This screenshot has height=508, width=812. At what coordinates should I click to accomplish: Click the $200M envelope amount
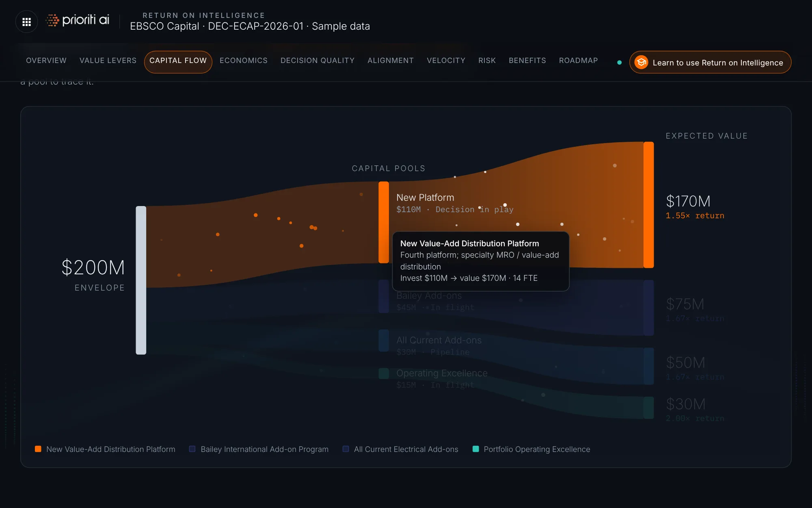click(93, 267)
